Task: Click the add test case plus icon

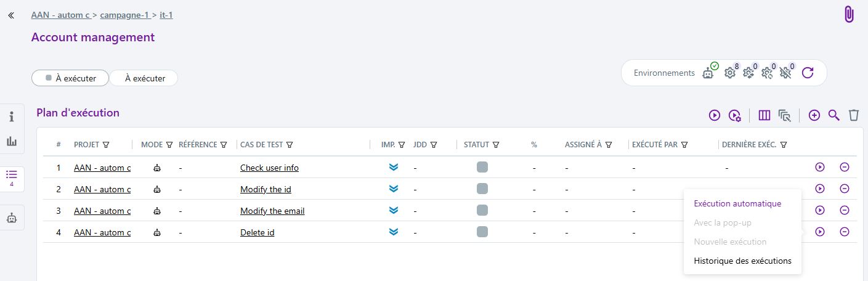Action: pos(814,115)
